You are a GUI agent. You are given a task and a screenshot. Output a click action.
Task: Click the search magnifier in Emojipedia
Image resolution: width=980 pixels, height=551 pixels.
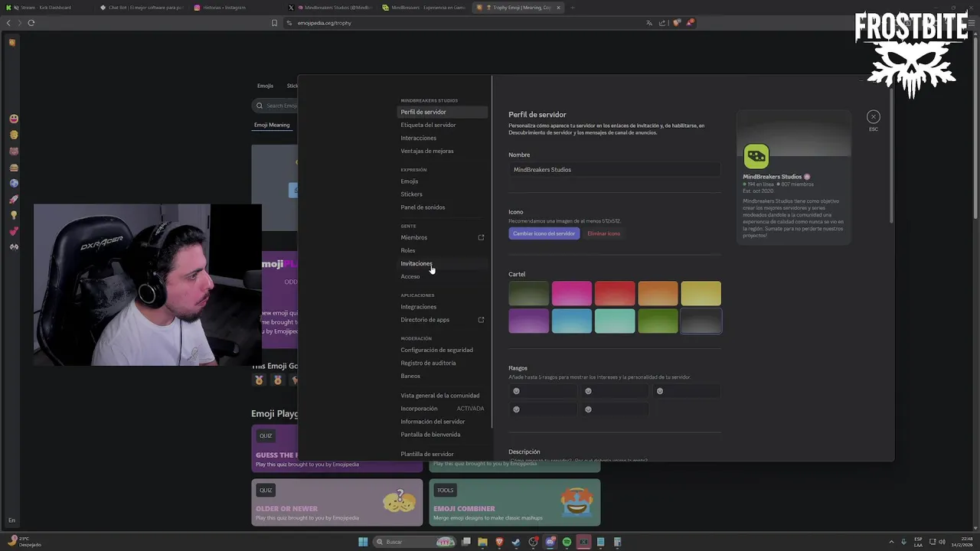point(260,106)
